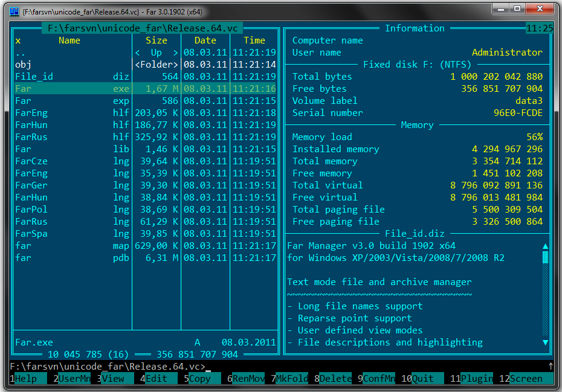Click the 3View function key
This screenshot has width=562, height=392.
click(115, 378)
